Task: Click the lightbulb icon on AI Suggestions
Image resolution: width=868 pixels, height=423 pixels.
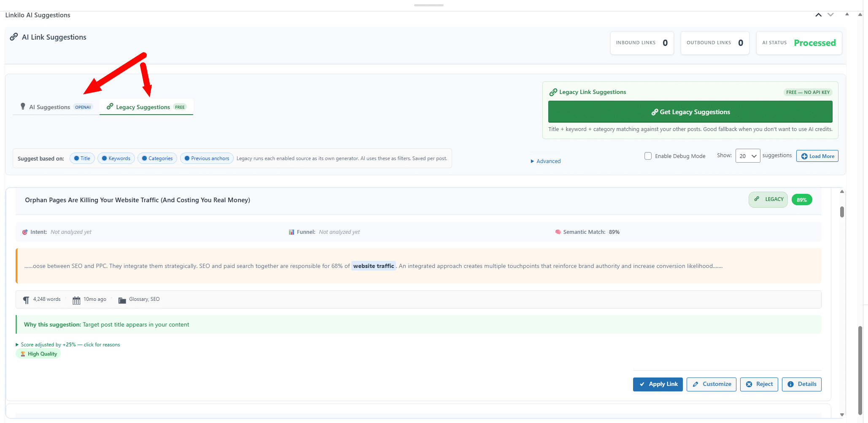Action: [x=23, y=107]
